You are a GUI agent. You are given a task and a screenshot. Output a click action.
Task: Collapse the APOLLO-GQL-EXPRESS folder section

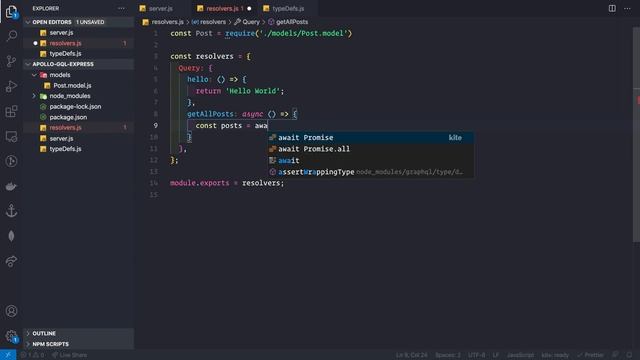coord(79,64)
